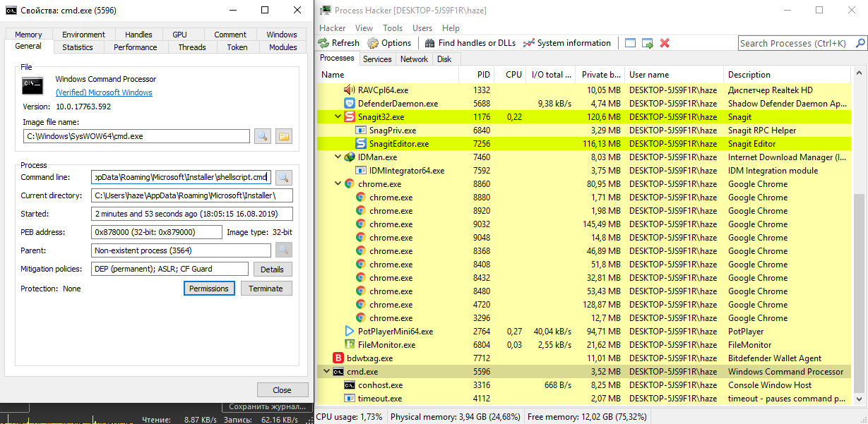Inspect image file with magnifier icon
Image resolution: width=868 pixels, height=424 pixels.
point(263,136)
